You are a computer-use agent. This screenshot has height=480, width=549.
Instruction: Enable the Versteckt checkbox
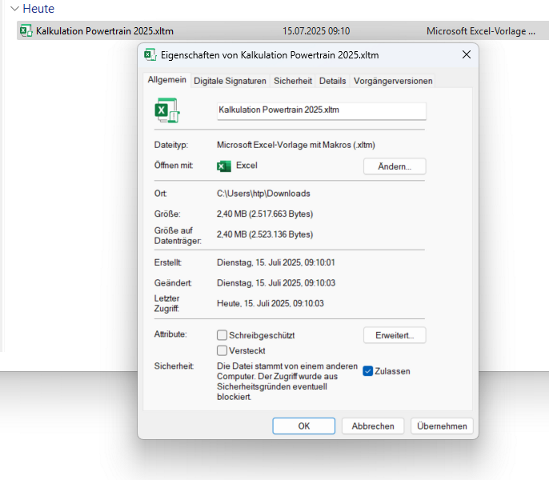222,350
